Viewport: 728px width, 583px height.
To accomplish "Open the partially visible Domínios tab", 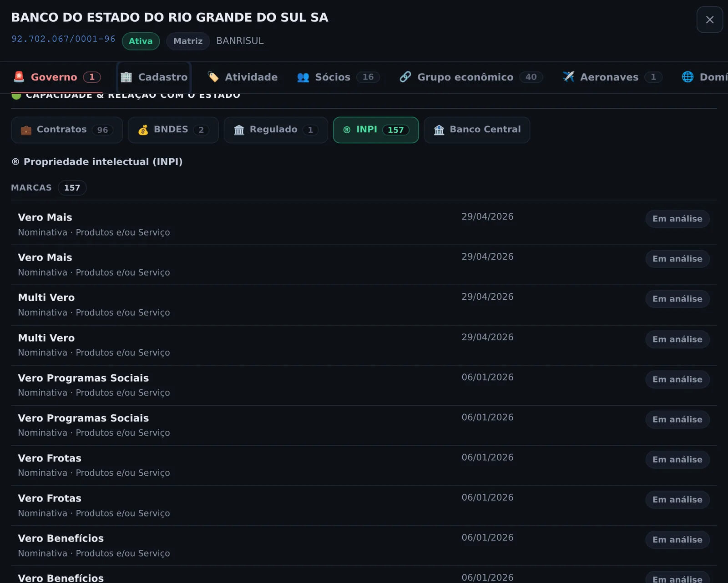I will [x=704, y=77].
